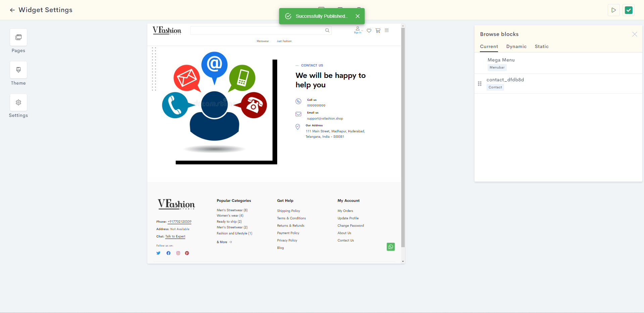Open the hamburger menu icon in header

[x=387, y=31]
